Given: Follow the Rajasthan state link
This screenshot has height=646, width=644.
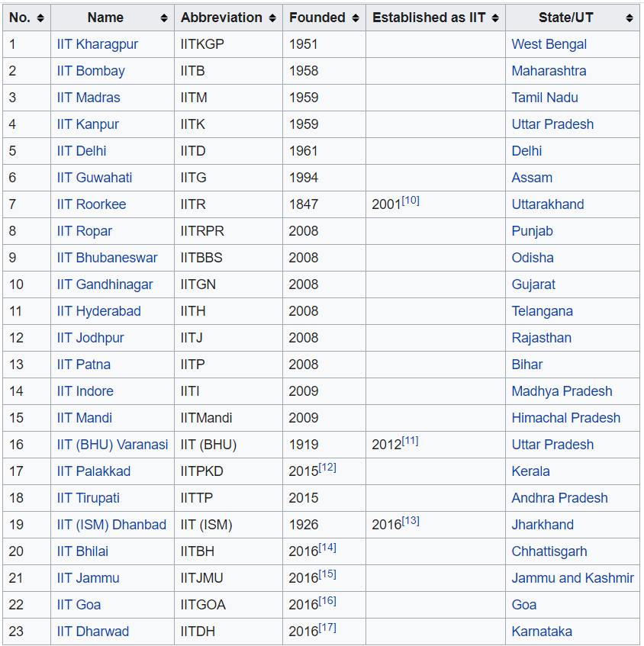Looking at the screenshot, I should (541, 338).
